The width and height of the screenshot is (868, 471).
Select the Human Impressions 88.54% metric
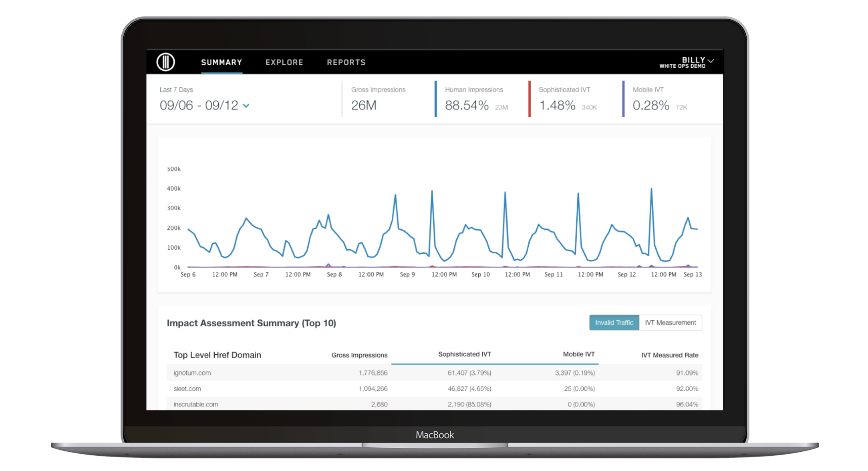point(467,105)
